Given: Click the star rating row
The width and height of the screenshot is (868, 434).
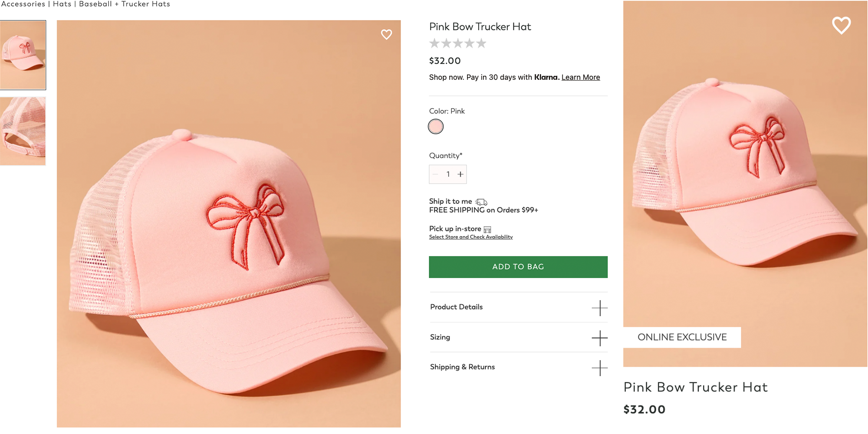Looking at the screenshot, I should [457, 43].
